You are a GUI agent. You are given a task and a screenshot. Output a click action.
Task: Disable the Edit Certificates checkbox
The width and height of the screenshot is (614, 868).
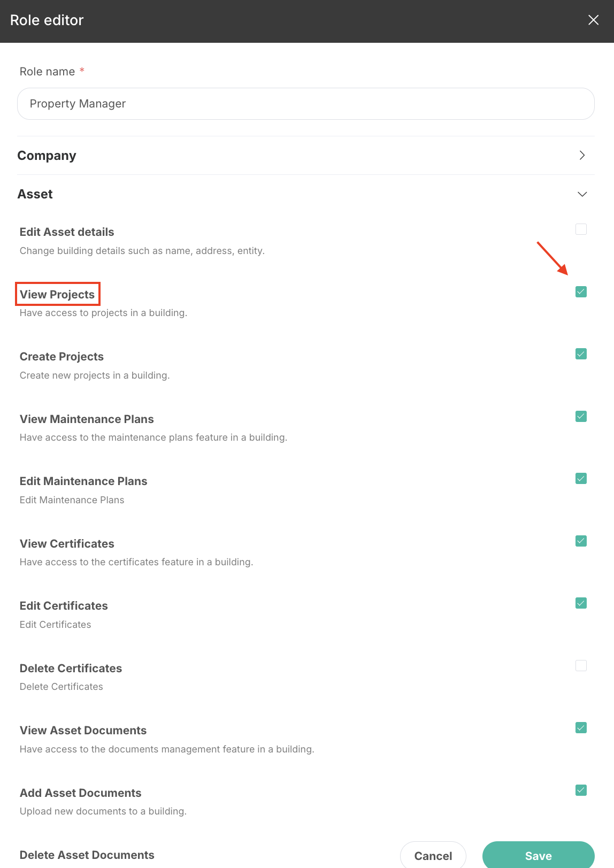click(x=581, y=603)
